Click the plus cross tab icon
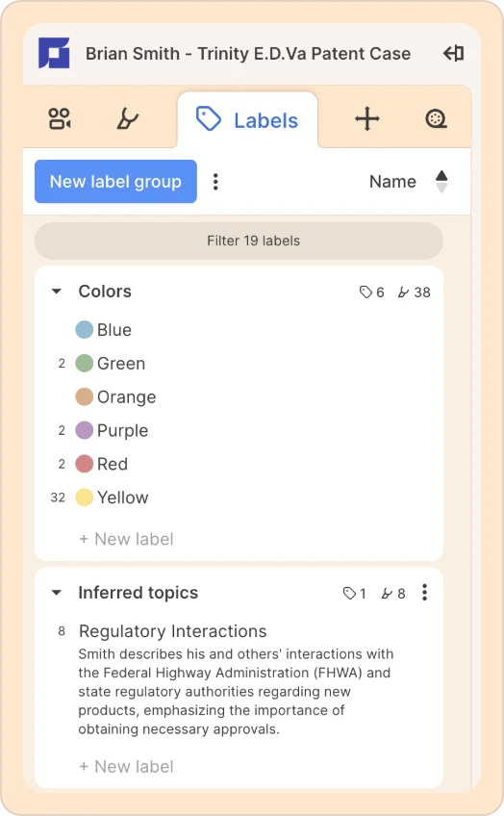The width and height of the screenshot is (504, 816). [367, 118]
